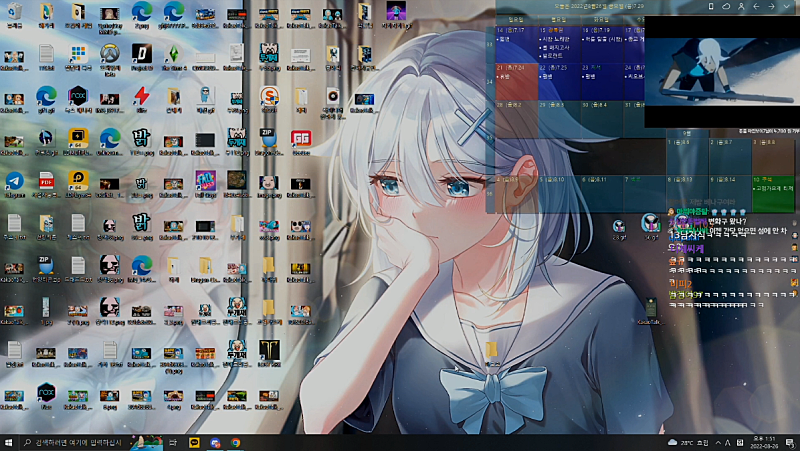This screenshot has width=800, height=451.
Task: Go to previous month in calendar widget
Action: click(756, 6)
